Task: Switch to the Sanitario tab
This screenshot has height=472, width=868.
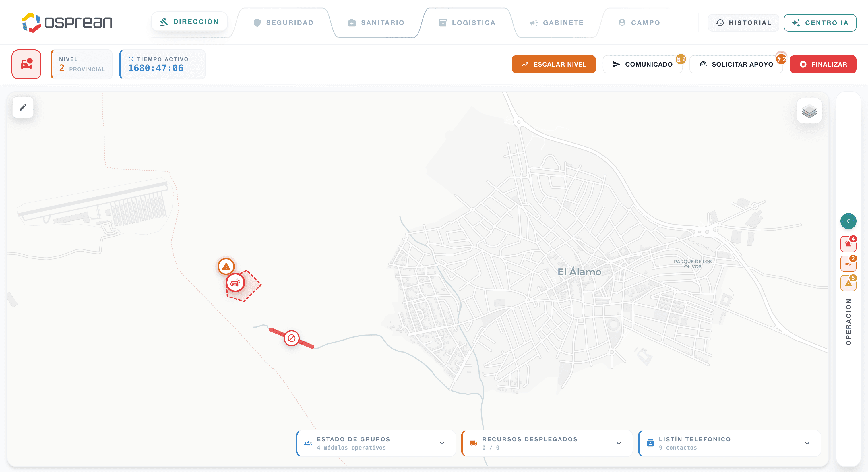Action: [376, 23]
